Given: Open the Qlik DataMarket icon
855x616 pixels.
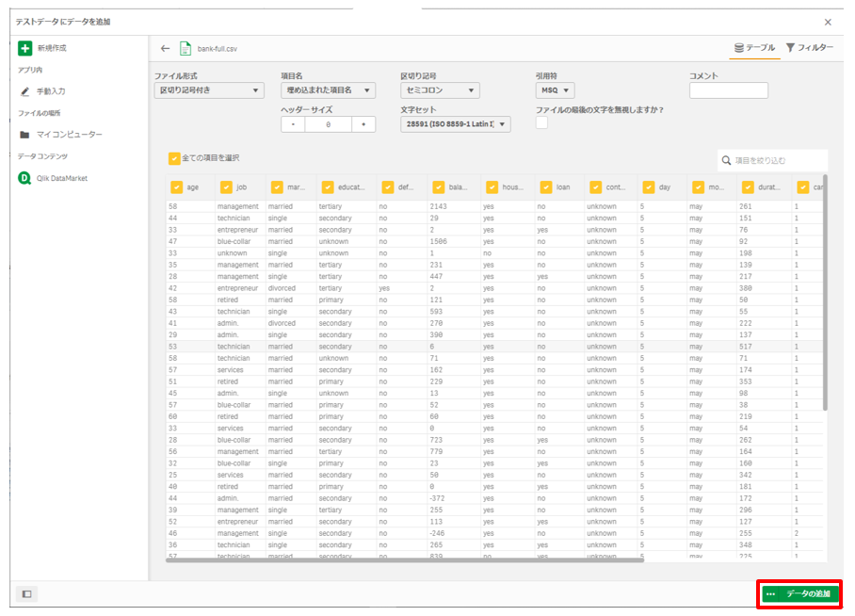Looking at the screenshot, I should [x=25, y=178].
